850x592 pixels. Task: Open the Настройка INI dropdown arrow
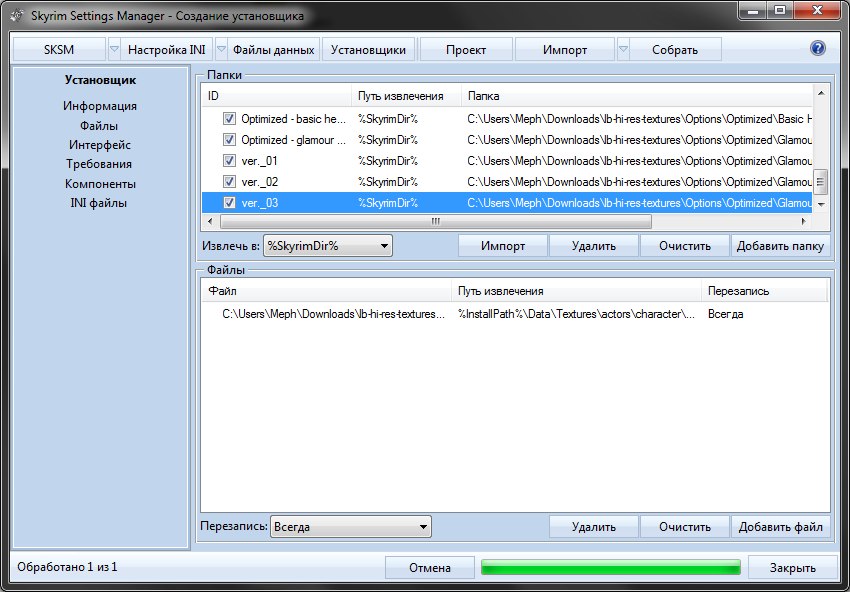tap(221, 49)
